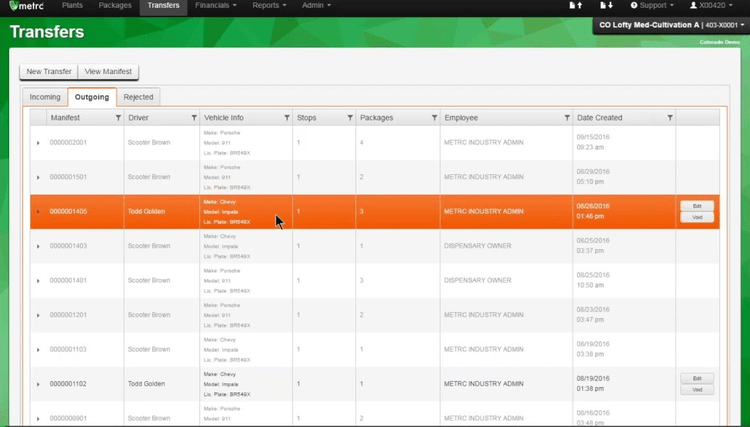Click the New Transfer button
The width and height of the screenshot is (750, 427).
coord(49,72)
